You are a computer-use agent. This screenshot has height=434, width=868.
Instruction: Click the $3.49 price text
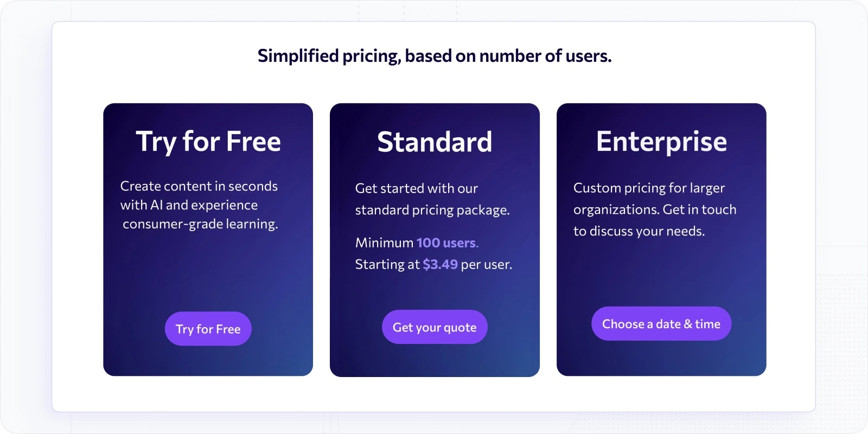pyautogui.click(x=441, y=264)
